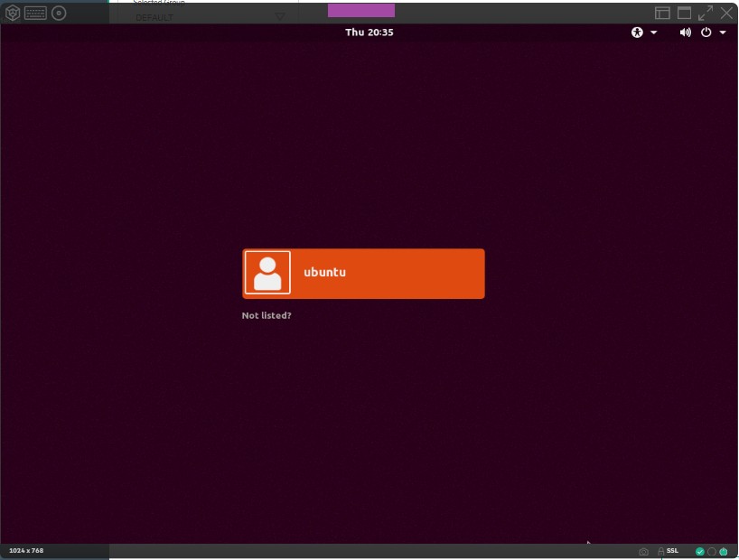Open the virtual keyboard icon
Viewport: 739px width, 560px height.
(35, 14)
